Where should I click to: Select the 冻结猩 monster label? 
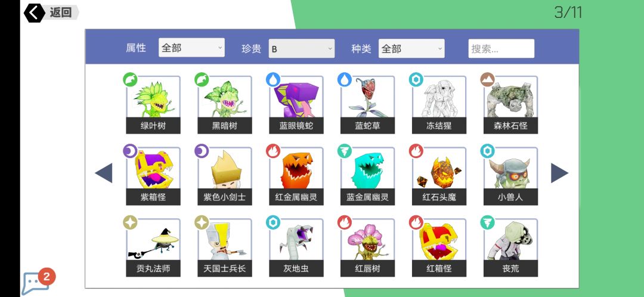point(439,126)
